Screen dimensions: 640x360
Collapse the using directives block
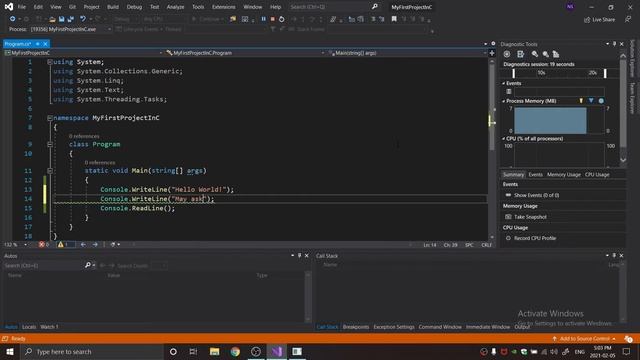pyautogui.click(x=50, y=62)
